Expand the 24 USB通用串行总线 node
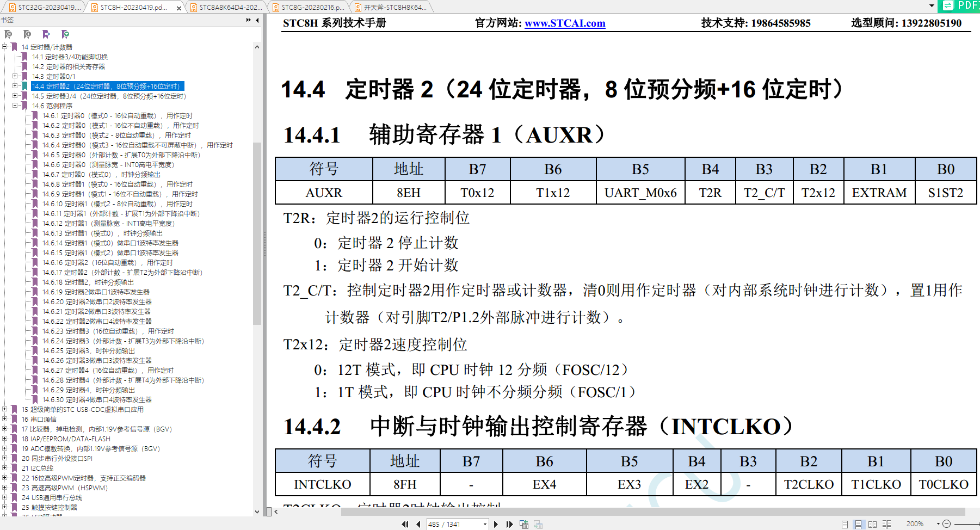Image resolution: width=980 pixels, height=530 pixels. pyautogui.click(x=5, y=497)
